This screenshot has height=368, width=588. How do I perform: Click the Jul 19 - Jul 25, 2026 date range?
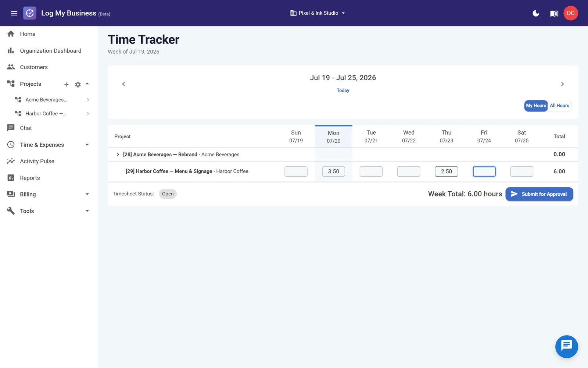[x=343, y=78]
